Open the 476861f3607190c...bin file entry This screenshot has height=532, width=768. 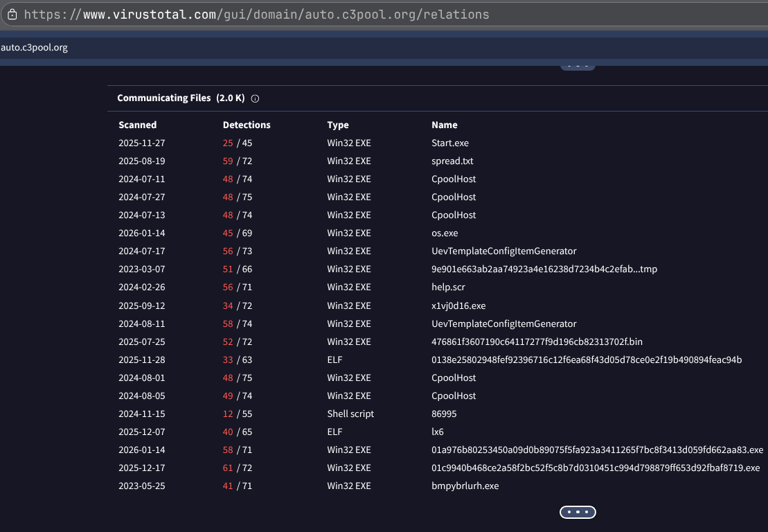537,342
